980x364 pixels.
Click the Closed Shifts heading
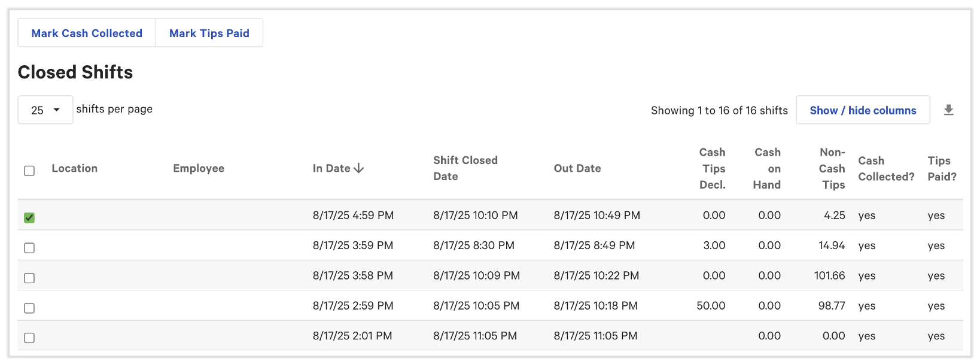click(x=75, y=72)
